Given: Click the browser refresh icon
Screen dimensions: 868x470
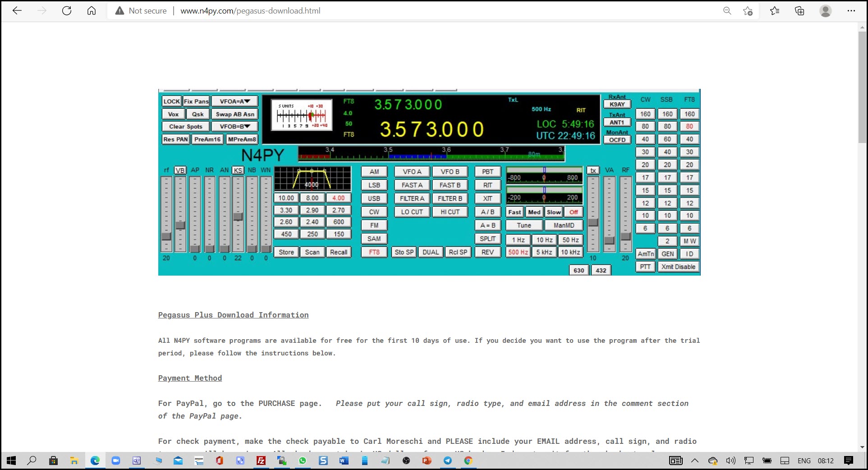Looking at the screenshot, I should (x=67, y=11).
